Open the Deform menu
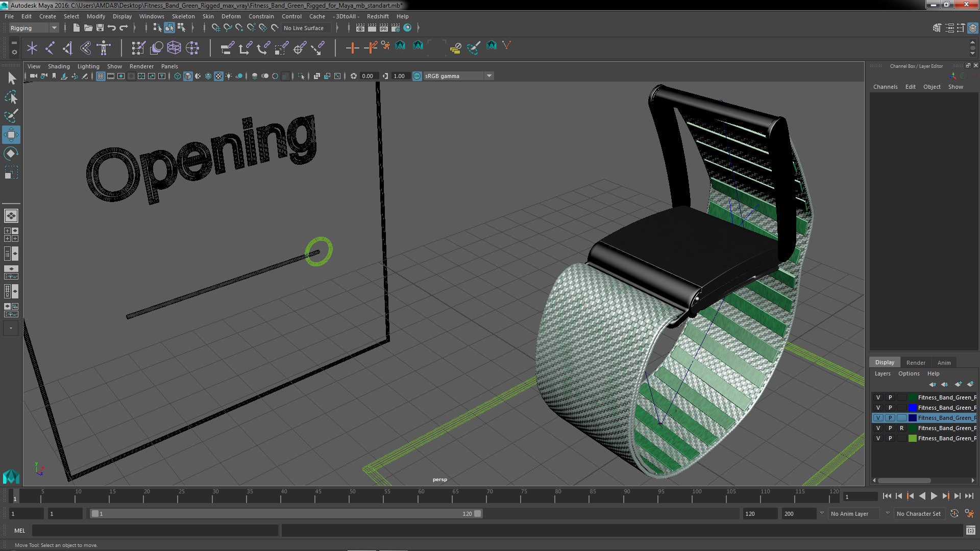Viewport: 980px width, 551px height. point(231,16)
